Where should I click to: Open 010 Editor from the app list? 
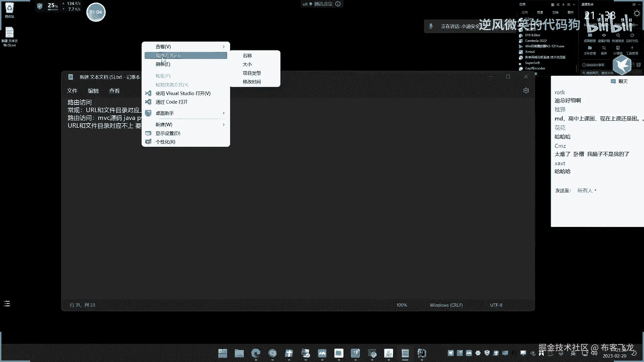click(x=532, y=35)
